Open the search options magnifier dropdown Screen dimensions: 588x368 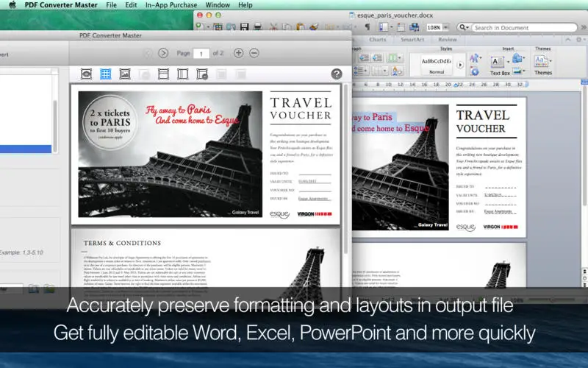click(465, 27)
